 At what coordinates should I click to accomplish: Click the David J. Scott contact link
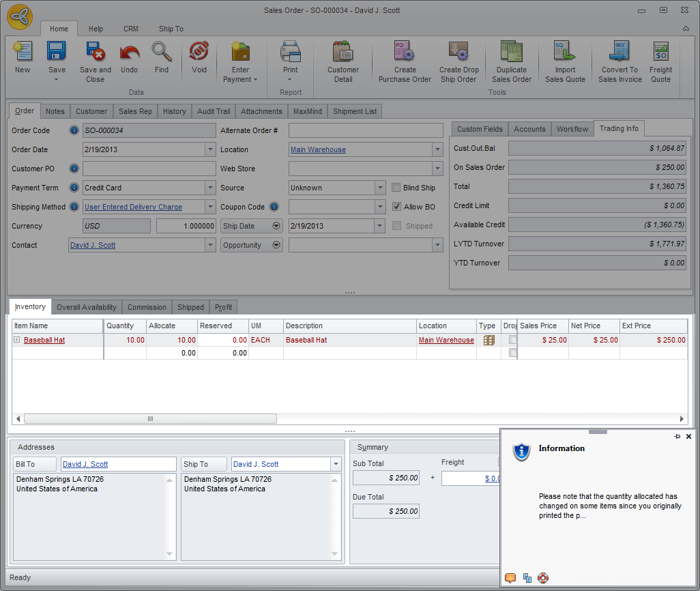[x=93, y=245]
